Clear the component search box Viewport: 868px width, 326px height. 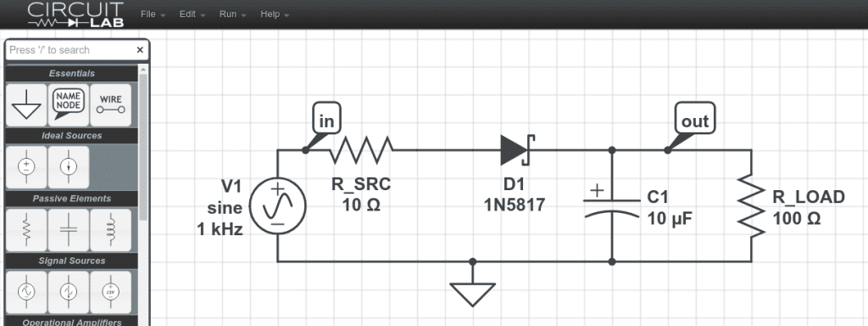click(140, 50)
